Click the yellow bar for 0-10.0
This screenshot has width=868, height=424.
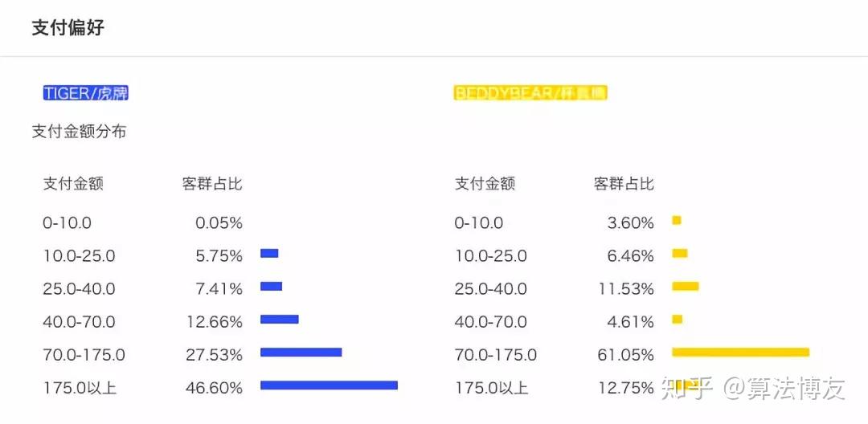pyautogui.click(x=677, y=220)
